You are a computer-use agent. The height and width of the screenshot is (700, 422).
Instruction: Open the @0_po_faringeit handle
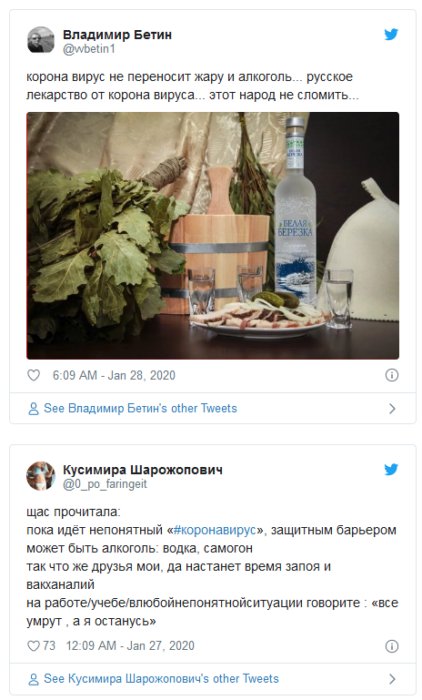(x=105, y=484)
